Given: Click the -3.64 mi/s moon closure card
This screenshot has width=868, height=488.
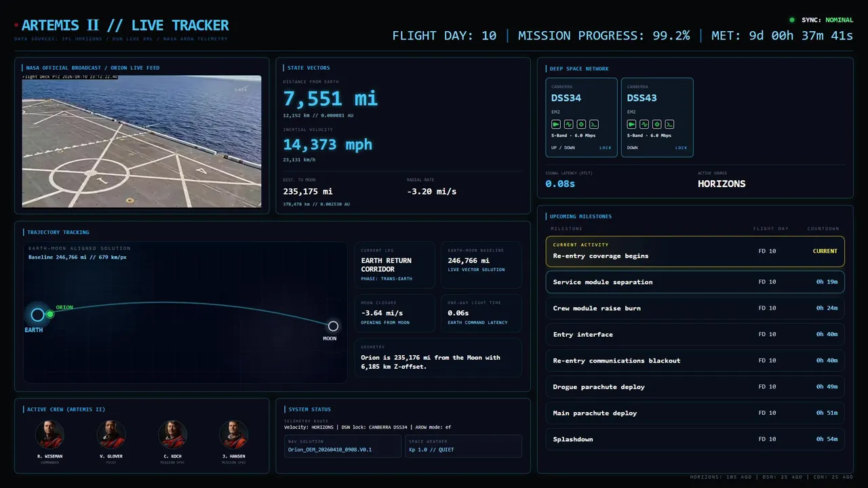Looking at the screenshot, I should coord(395,313).
